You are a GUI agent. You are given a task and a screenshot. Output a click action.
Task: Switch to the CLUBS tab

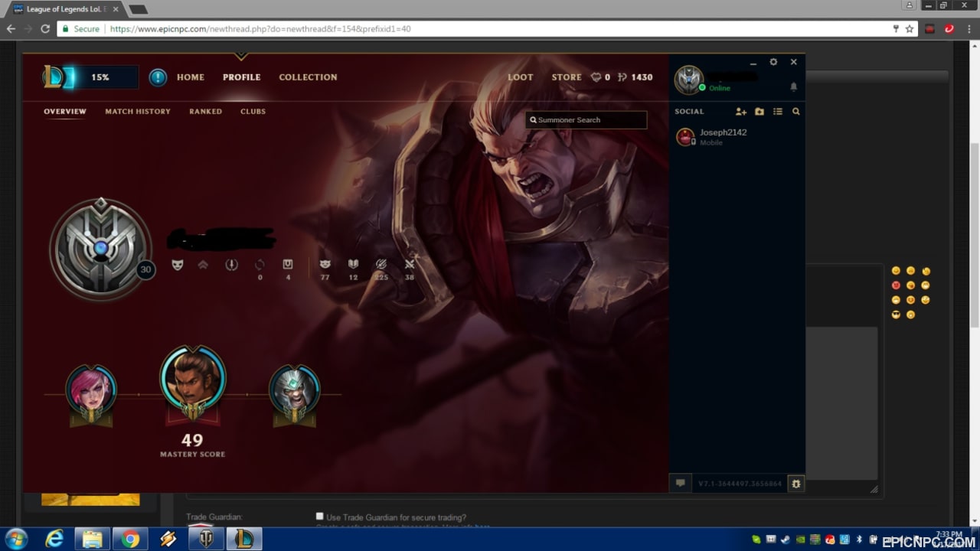253,112
